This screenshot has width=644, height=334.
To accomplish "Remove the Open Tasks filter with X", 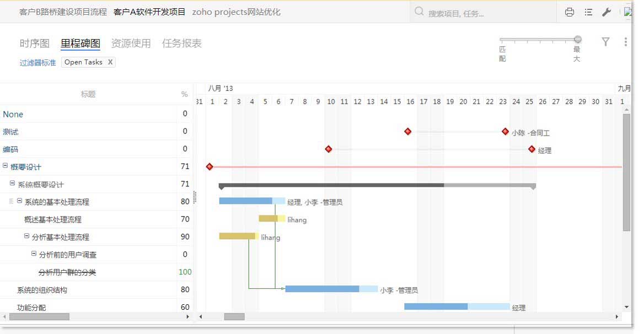I will [110, 62].
